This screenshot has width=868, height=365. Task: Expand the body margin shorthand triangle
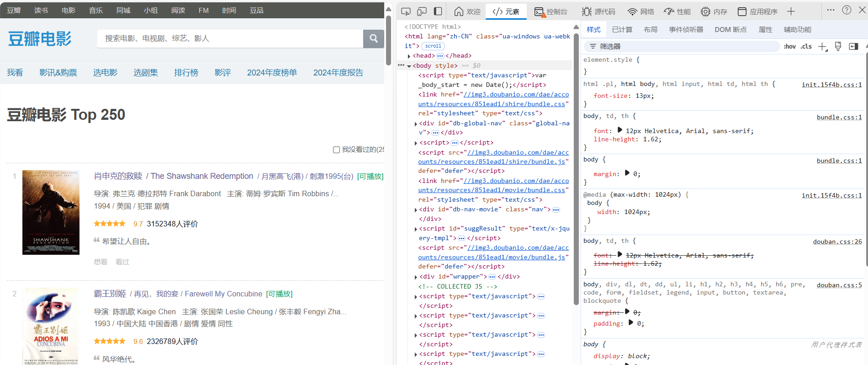[627, 173]
